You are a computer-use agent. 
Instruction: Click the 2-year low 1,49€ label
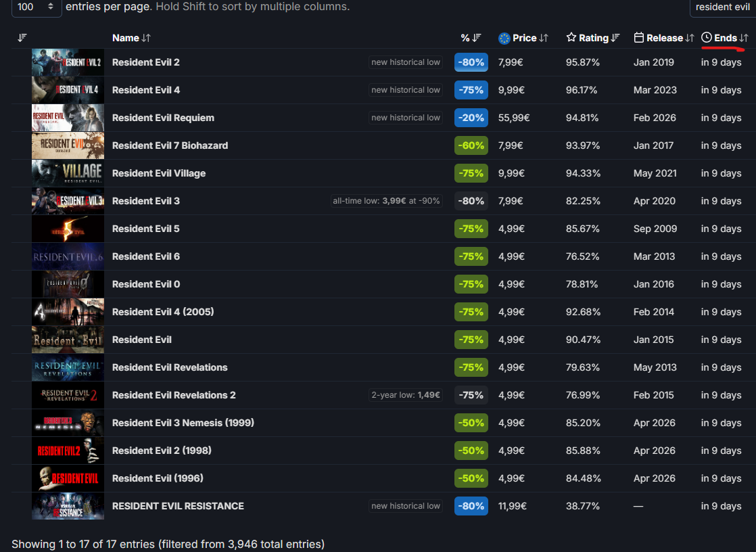406,395
